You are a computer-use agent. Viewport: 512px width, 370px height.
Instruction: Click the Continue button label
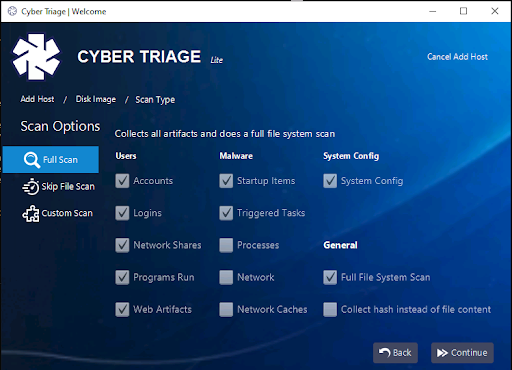tap(469, 353)
